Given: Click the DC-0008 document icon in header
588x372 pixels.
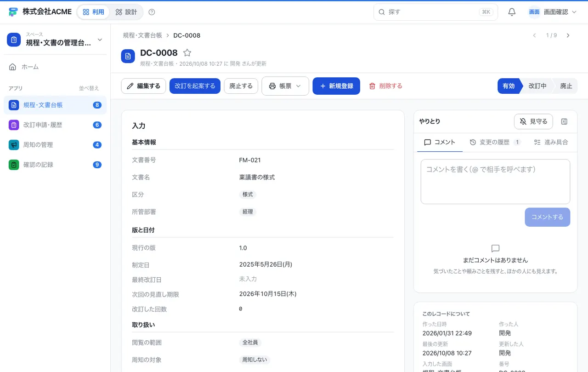Looking at the screenshot, I should tap(128, 56).
